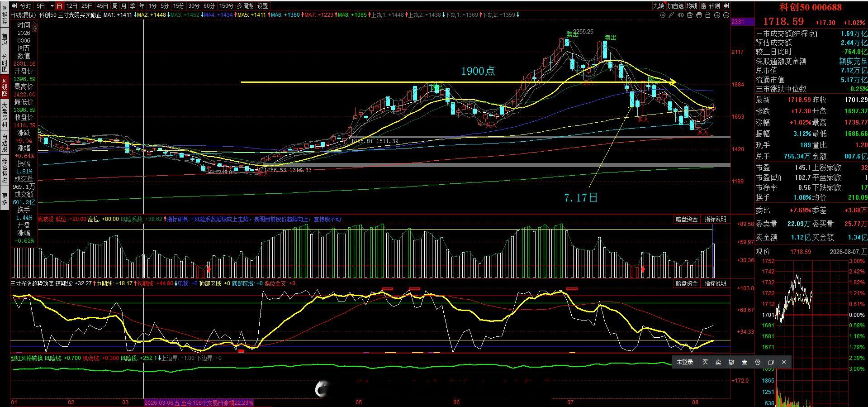The width and height of the screenshot is (868, 407).
Task: Click the 窗 window layout button
Action: tap(704, 6)
